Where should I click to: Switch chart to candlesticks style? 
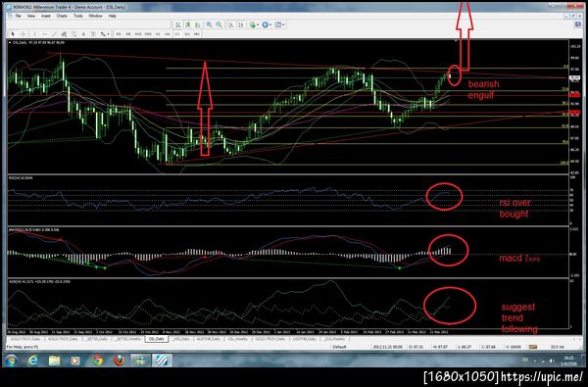pyautogui.click(x=187, y=24)
